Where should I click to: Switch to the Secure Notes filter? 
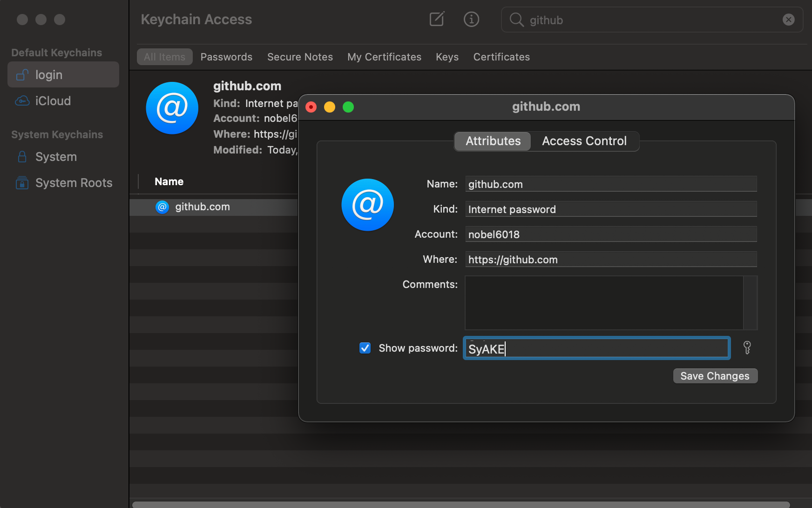(x=300, y=57)
